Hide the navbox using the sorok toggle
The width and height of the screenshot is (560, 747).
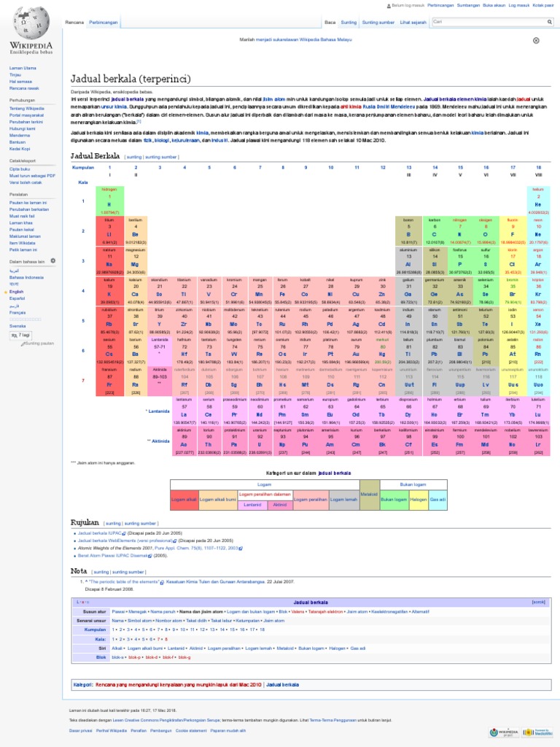(x=539, y=602)
